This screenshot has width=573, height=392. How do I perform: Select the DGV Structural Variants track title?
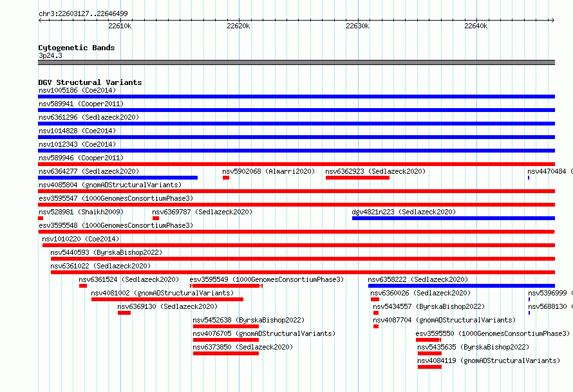coord(90,82)
